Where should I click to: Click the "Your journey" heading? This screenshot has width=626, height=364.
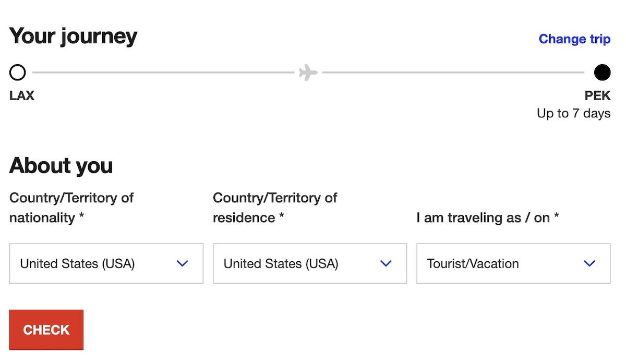coord(73,36)
